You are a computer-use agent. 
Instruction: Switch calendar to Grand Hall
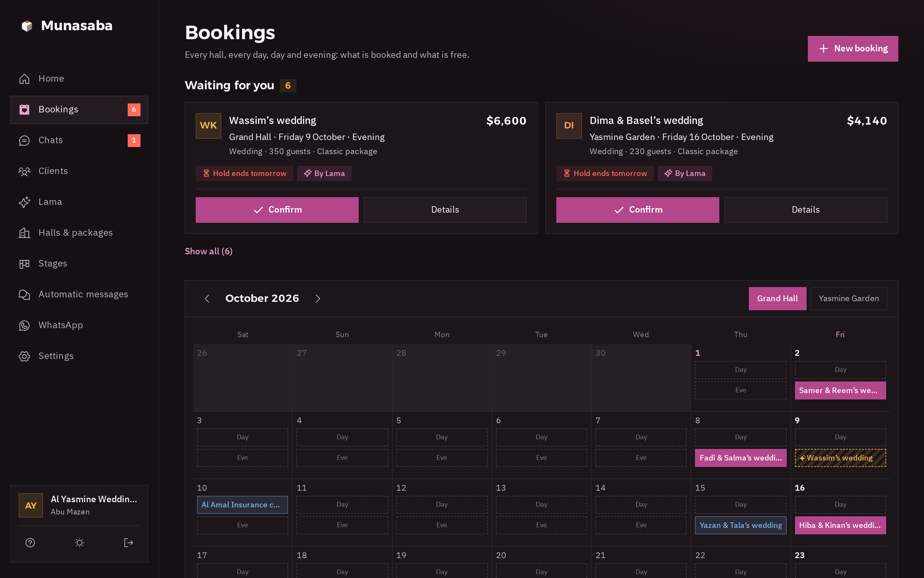click(777, 299)
